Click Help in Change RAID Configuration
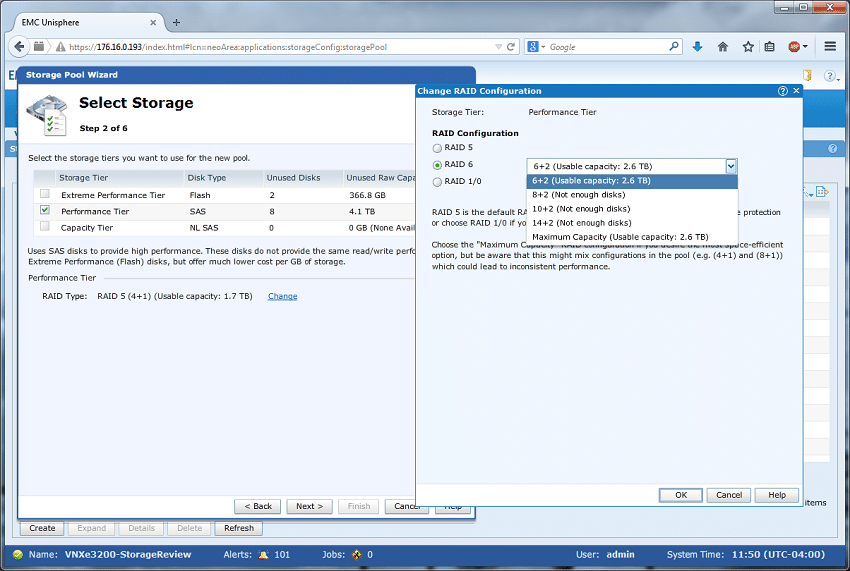The image size is (850, 571). [777, 495]
